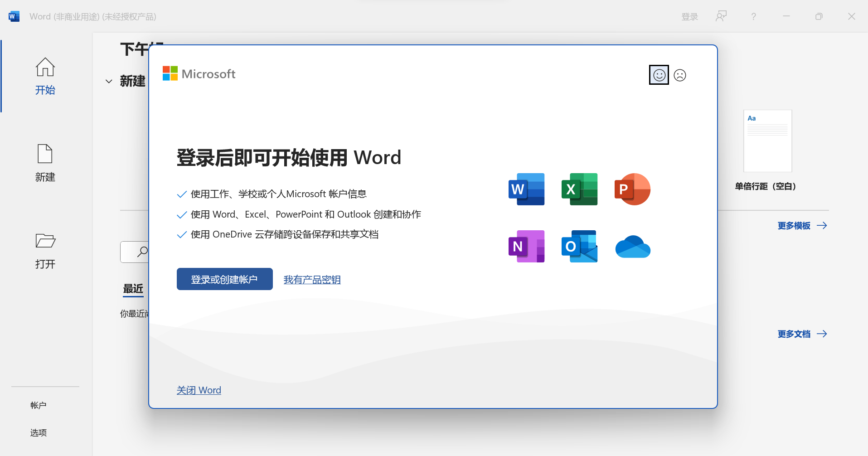Restore down the Word window
Image resolution: width=868 pixels, height=456 pixels.
click(x=819, y=16)
